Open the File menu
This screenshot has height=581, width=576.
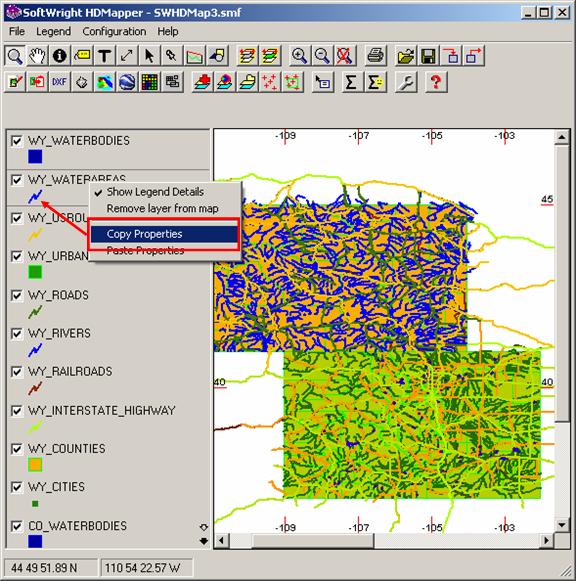pyautogui.click(x=17, y=31)
